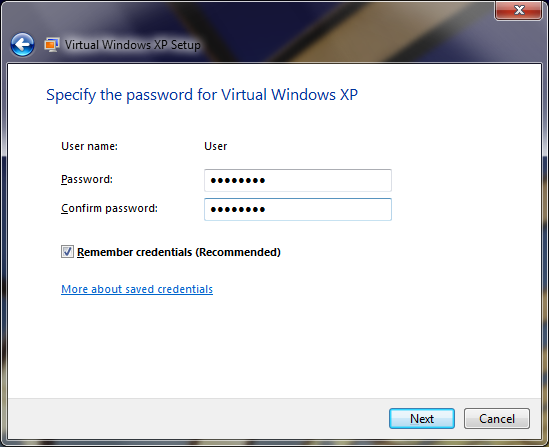Focus the Password input field
The width and height of the screenshot is (549, 447).
tap(298, 180)
